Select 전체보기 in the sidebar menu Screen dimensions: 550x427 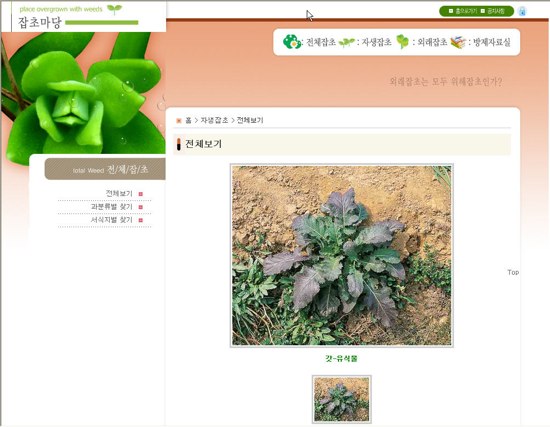pos(119,193)
